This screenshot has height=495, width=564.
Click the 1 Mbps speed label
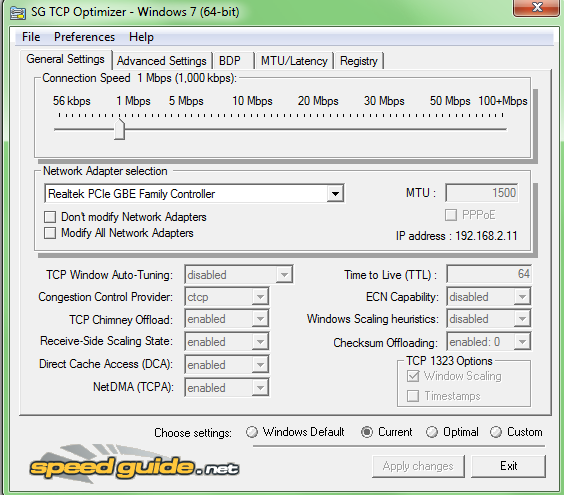click(133, 101)
